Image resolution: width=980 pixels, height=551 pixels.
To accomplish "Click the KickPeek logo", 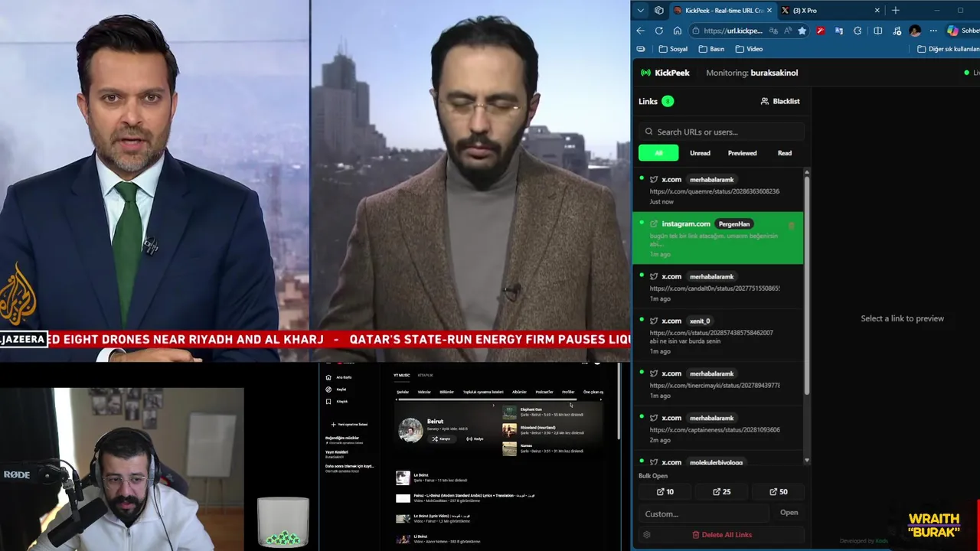I will [x=665, y=73].
